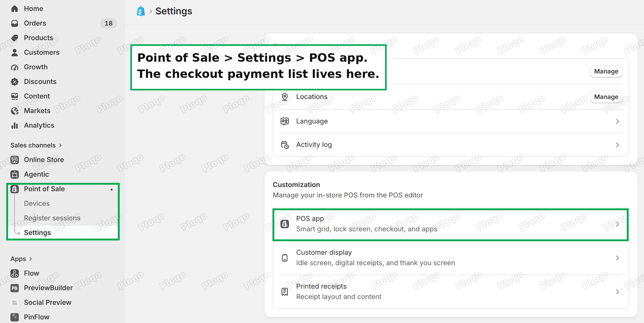Image resolution: width=644 pixels, height=323 pixels.
Task: Click the Flow app icon
Action: point(15,273)
